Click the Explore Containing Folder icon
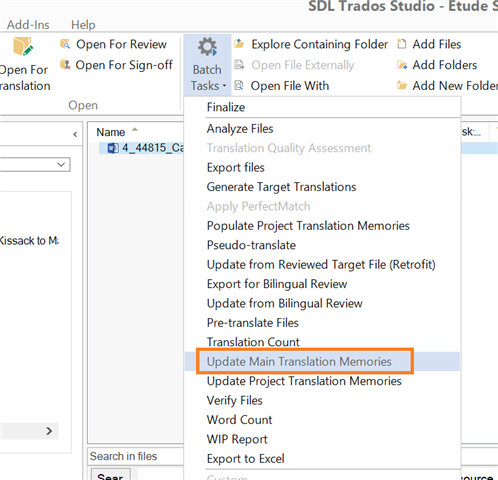498x480 pixels. (x=239, y=44)
